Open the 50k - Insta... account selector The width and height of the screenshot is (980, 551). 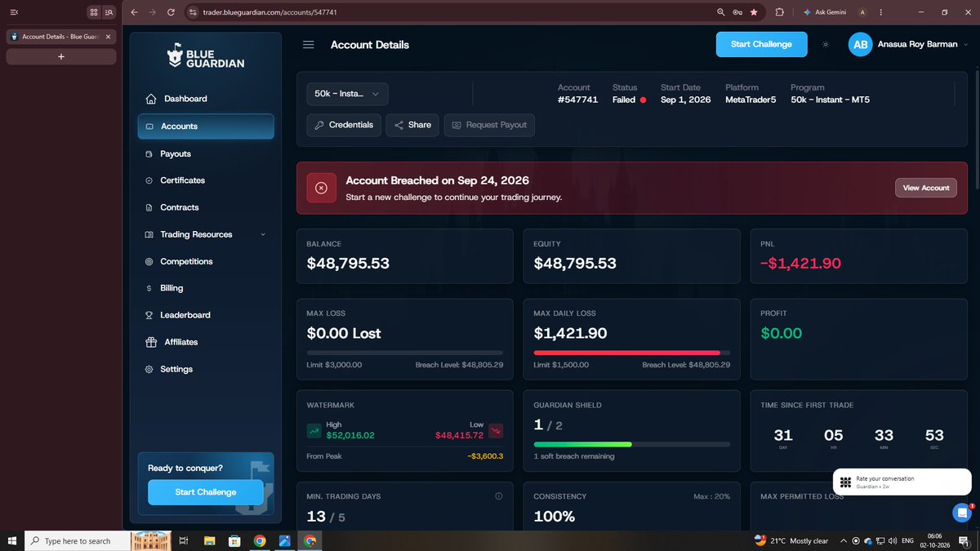[348, 94]
